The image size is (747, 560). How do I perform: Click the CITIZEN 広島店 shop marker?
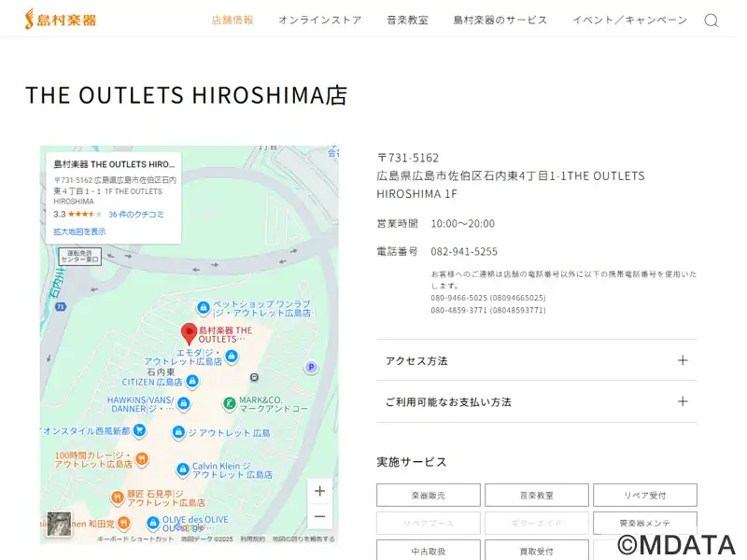pyautogui.click(x=192, y=381)
